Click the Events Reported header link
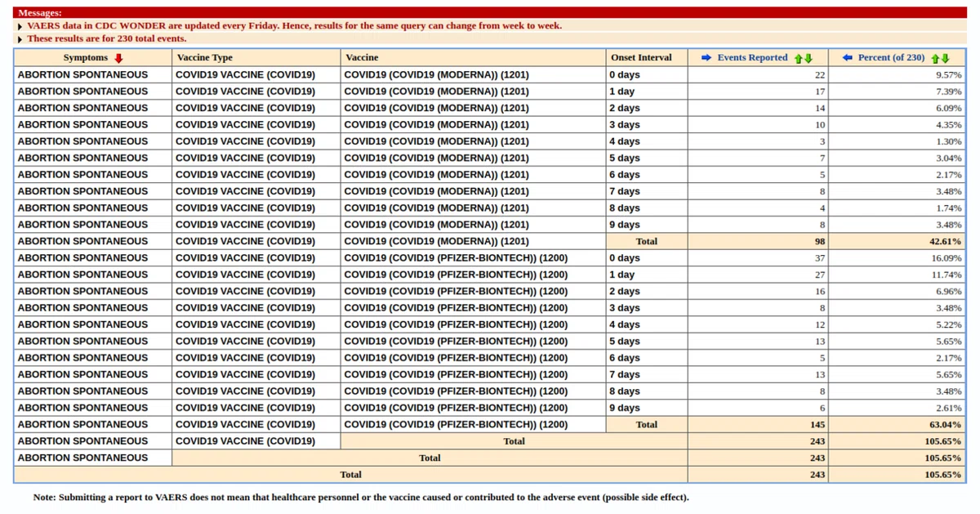 tap(752, 58)
